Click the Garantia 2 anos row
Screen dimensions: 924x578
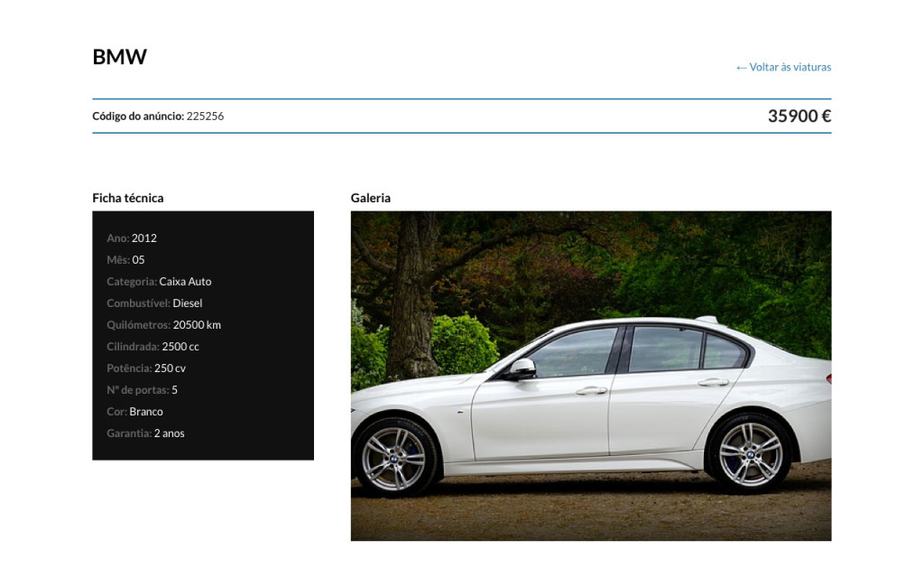(145, 433)
